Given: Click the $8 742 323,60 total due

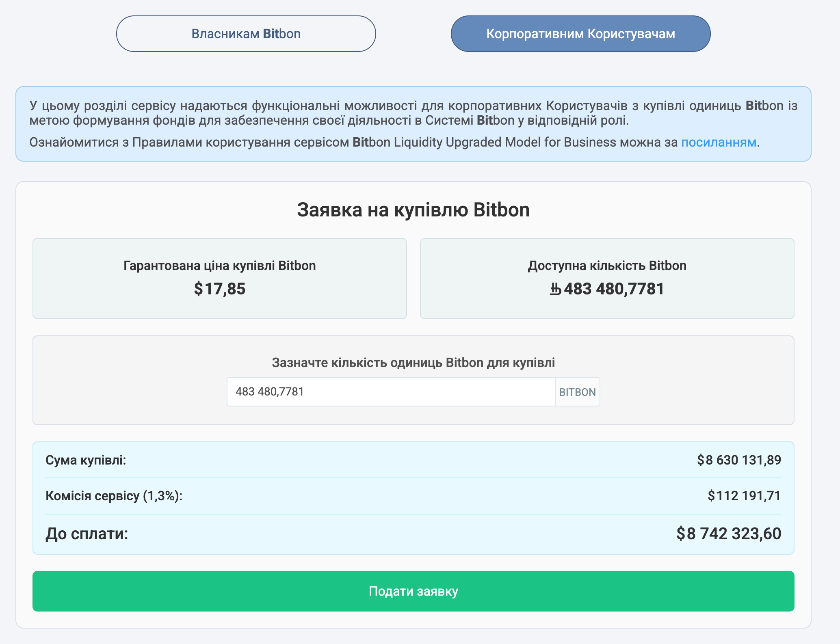Looking at the screenshot, I should click(728, 534).
